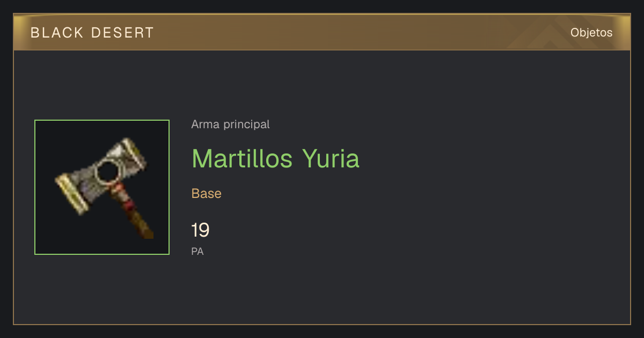Click the hammer's left golden end cap
Image resolution: width=644 pixels, height=338 pixels.
(x=72, y=194)
